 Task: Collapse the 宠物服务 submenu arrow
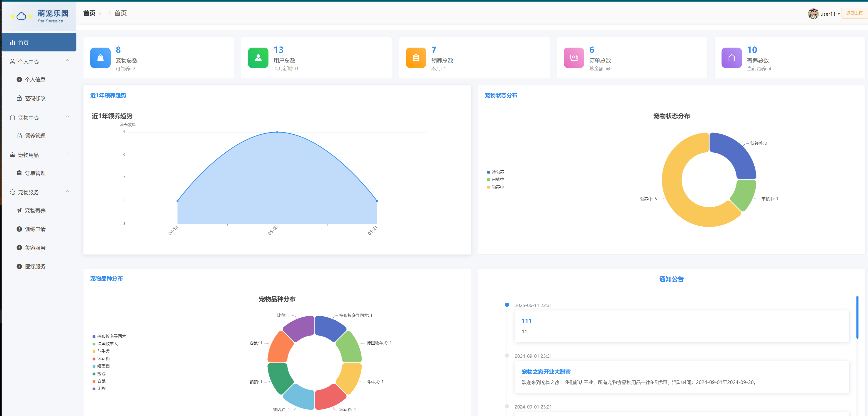point(67,191)
